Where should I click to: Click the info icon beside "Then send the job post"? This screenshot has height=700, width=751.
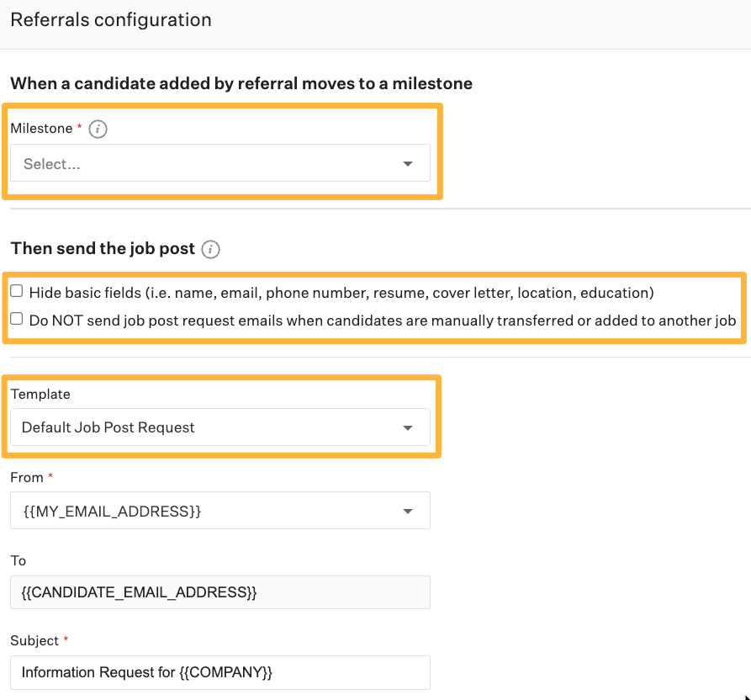(211, 249)
